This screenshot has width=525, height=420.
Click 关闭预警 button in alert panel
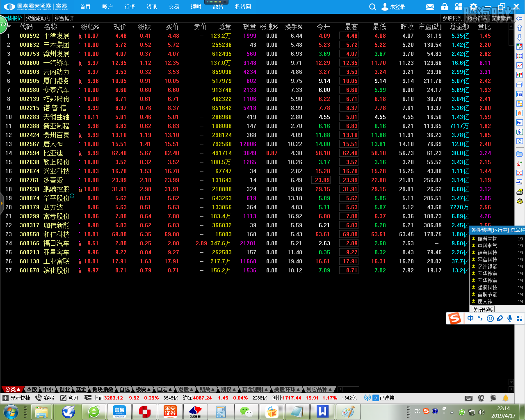[x=483, y=310]
